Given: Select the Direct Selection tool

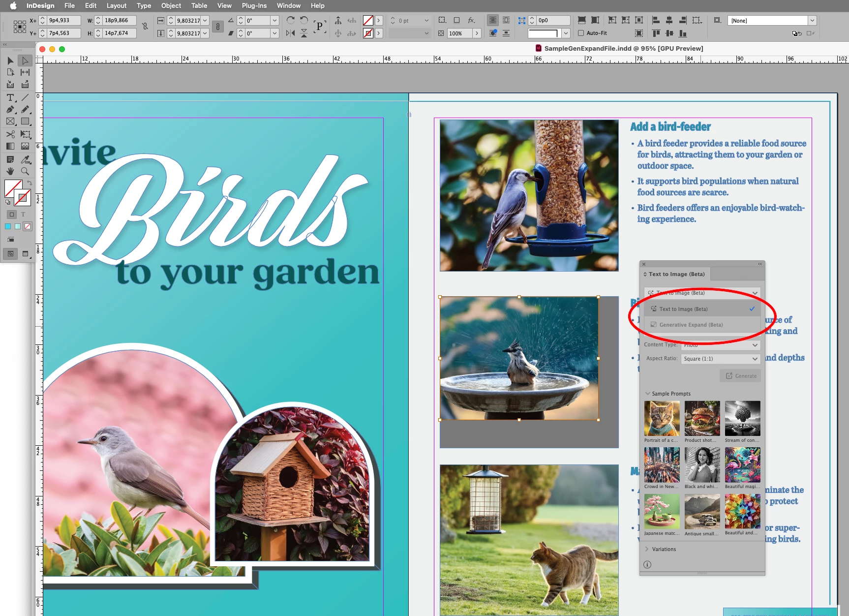Looking at the screenshot, I should pyautogui.click(x=25, y=61).
